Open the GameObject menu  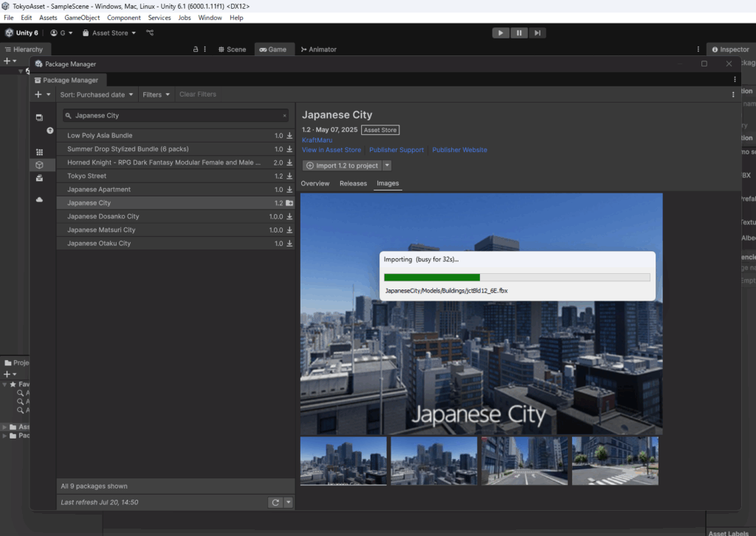click(82, 18)
